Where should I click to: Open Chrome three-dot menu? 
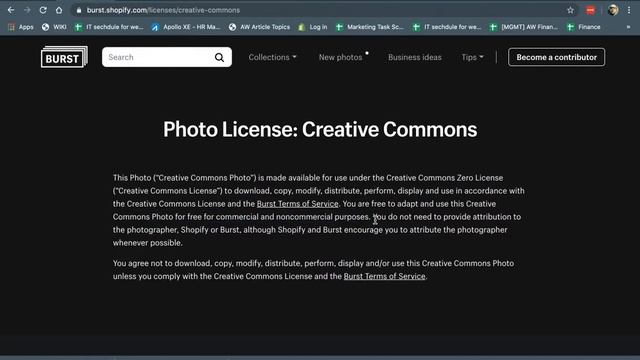629,10
